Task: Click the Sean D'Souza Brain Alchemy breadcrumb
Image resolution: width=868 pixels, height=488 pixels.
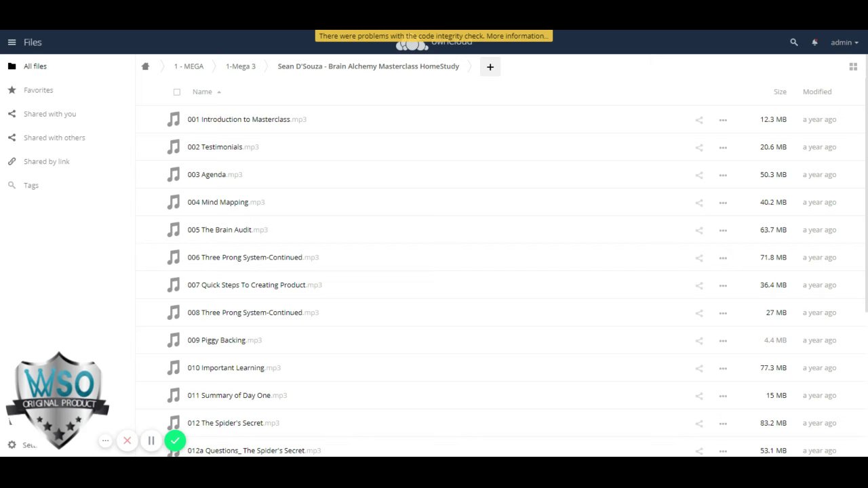Action: 368,66
